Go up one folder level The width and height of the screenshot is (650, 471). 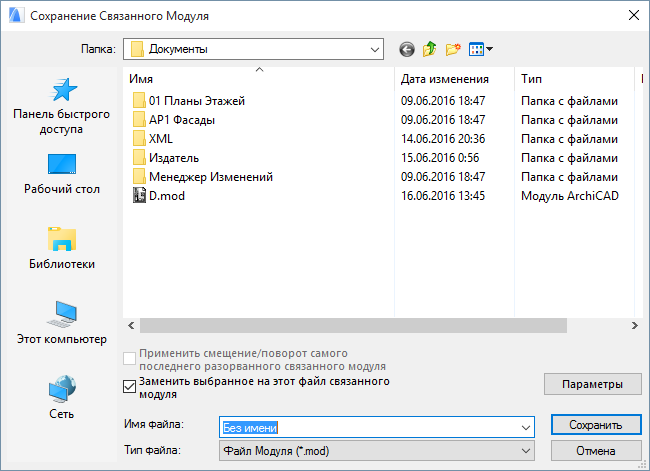tap(430, 48)
